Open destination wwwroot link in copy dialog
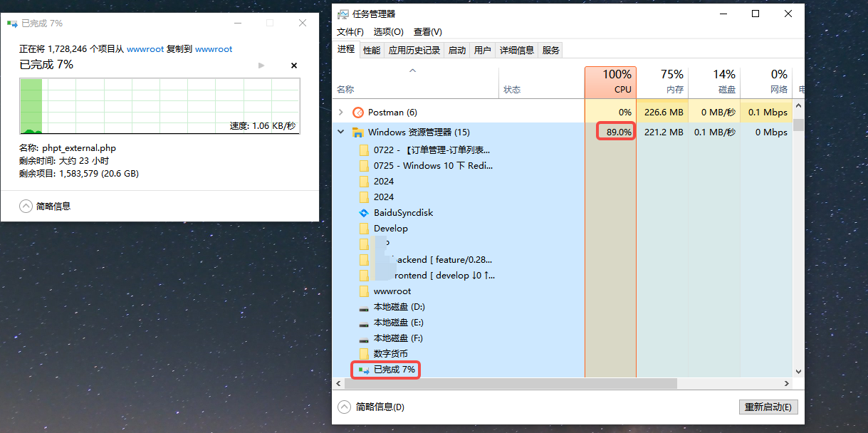The height and width of the screenshot is (433, 868). [214, 49]
